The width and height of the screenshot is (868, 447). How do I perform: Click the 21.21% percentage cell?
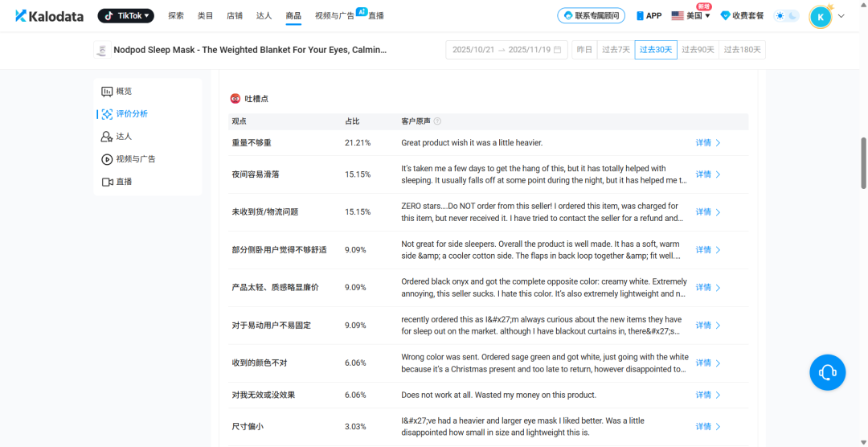point(358,143)
